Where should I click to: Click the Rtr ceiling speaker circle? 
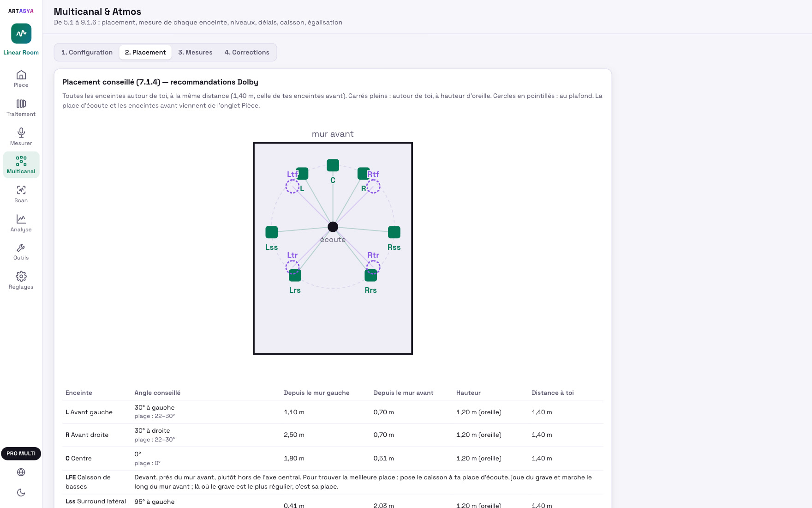[373, 267]
